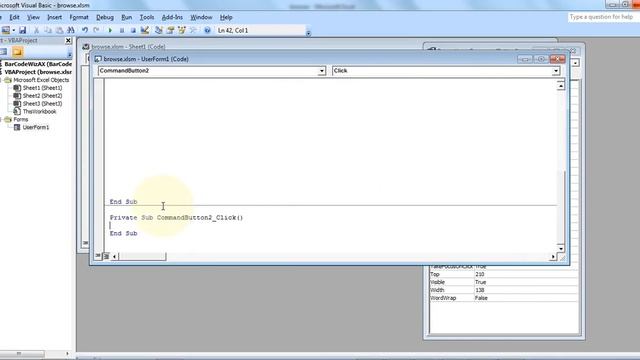Select the BarCodeWizAX project node

click(x=38, y=64)
